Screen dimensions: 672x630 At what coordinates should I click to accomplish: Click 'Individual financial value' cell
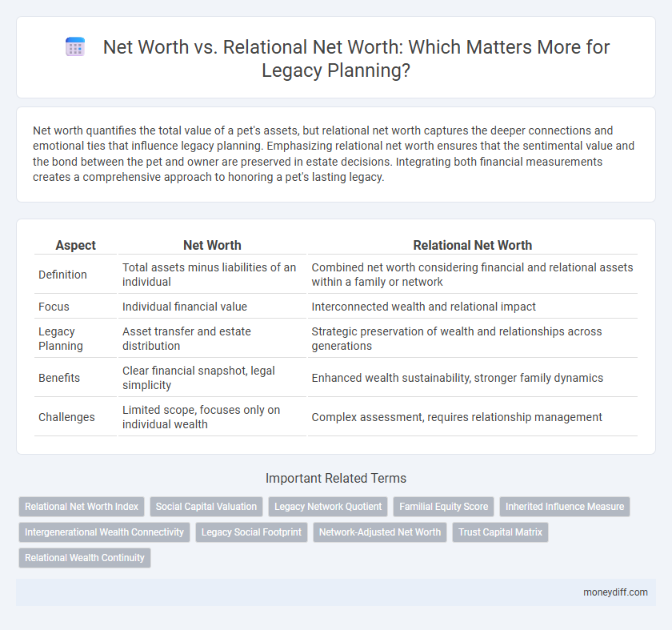[212, 307]
